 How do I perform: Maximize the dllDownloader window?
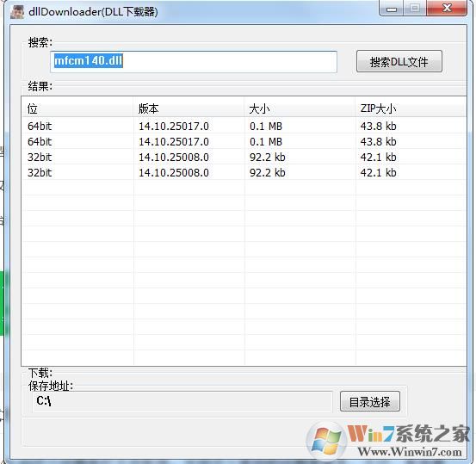[x=415, y=9]
